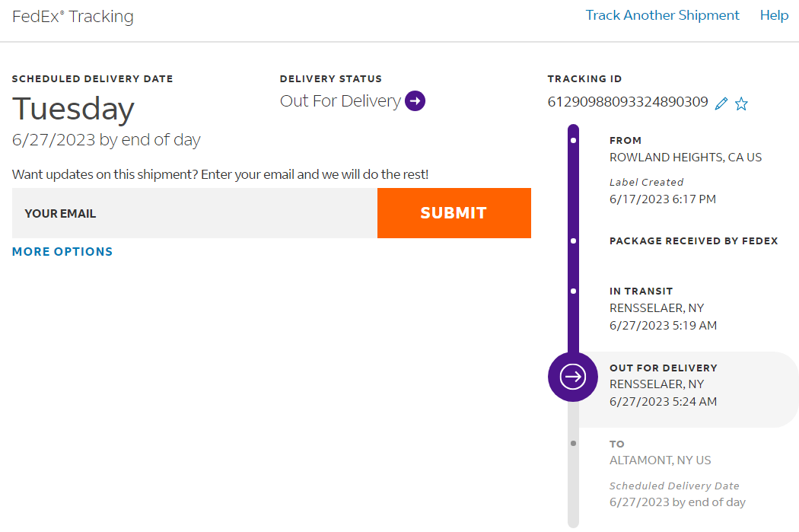
Task: Click the From Rowland Heights timeline entry
Action: (x=685, y=158)
